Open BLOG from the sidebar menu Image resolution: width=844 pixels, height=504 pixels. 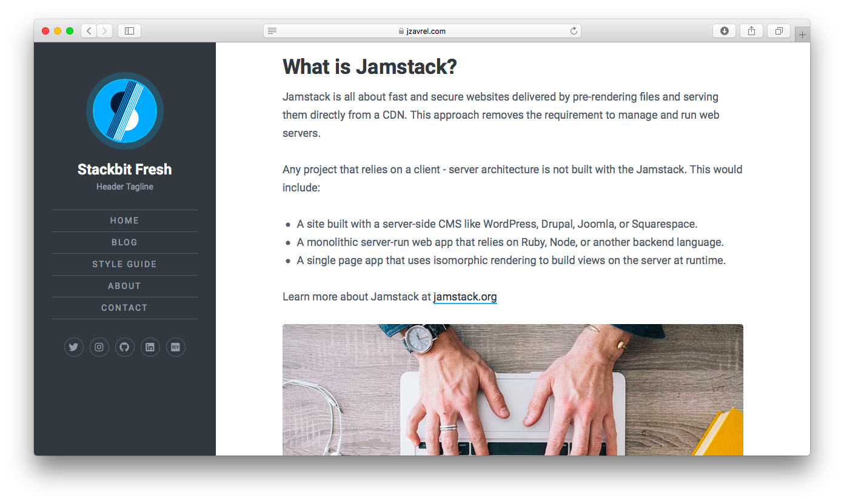point(125,242)
